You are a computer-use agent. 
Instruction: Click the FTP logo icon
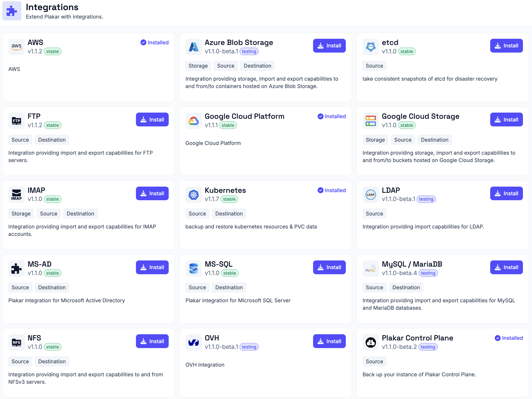pos(16,121)
